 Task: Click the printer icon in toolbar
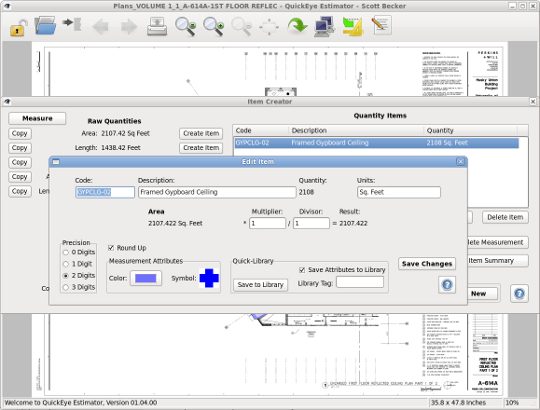pos(157,27)
